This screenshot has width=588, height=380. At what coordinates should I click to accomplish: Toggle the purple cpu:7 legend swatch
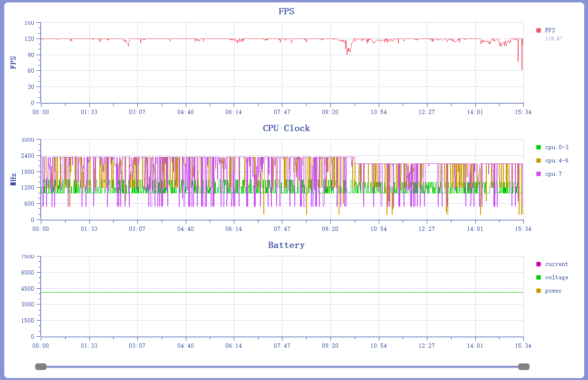pyautogui.click(x=539, y=174)
